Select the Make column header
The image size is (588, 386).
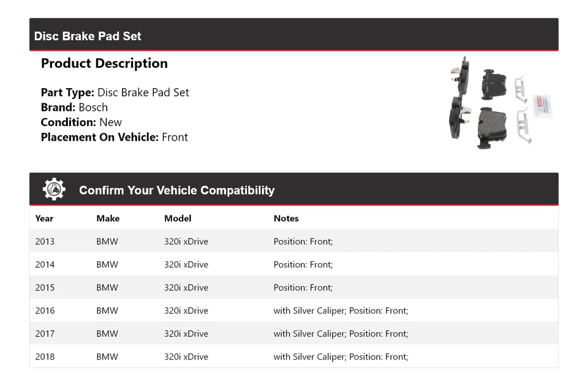[108, 218]
